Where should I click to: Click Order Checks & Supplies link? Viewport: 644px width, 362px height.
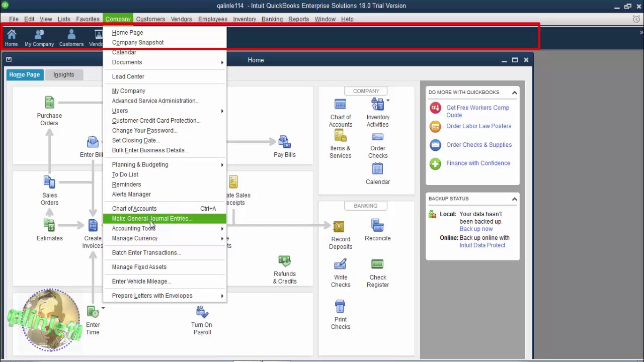479,145
